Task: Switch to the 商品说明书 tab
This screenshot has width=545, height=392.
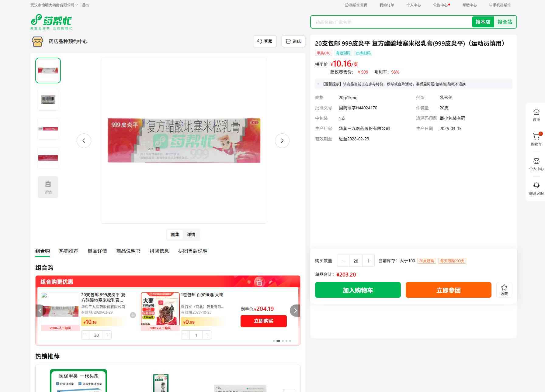Action: coord(128,251)
